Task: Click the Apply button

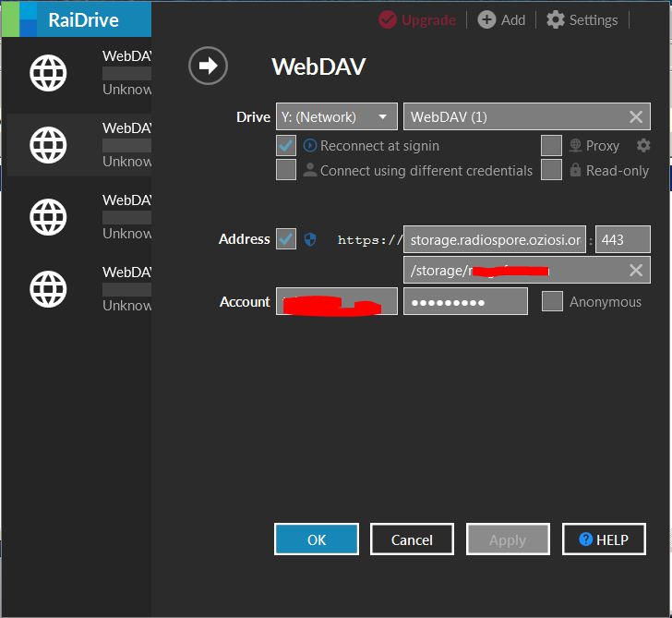Action: [508, 539]
